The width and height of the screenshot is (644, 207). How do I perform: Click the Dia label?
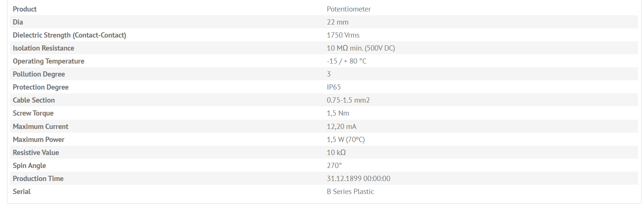(18, 22)
